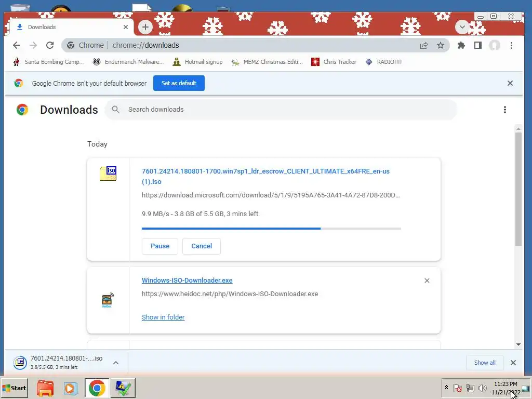
Task: Click the scrollbar down arrow
Action: [x=518, y=344]
